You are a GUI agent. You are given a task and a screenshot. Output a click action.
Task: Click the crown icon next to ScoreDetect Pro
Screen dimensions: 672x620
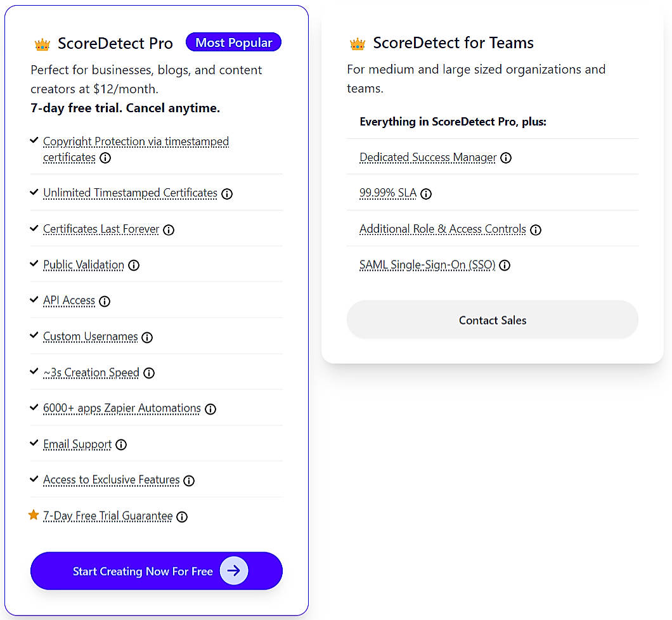[x=42, y=43]
